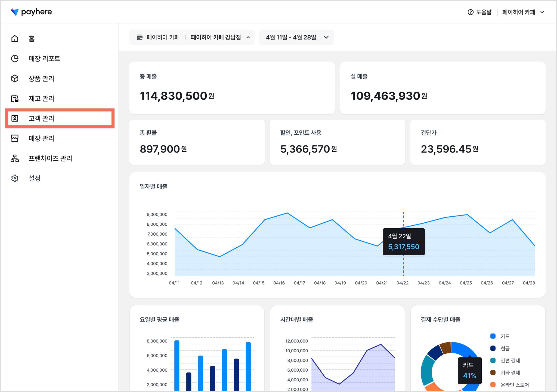The height and width of the screenshot is (392, 557).
Task: Click the store icon in branch selector
Action: click(140, 37)
